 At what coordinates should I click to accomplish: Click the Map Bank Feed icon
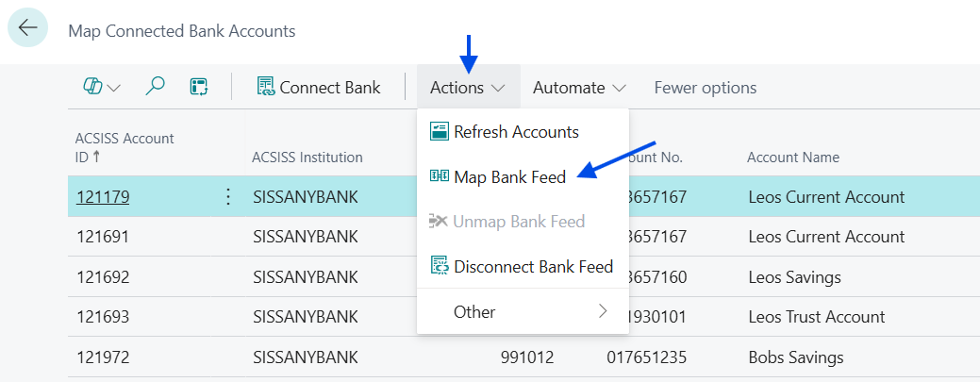coord(439,176)
